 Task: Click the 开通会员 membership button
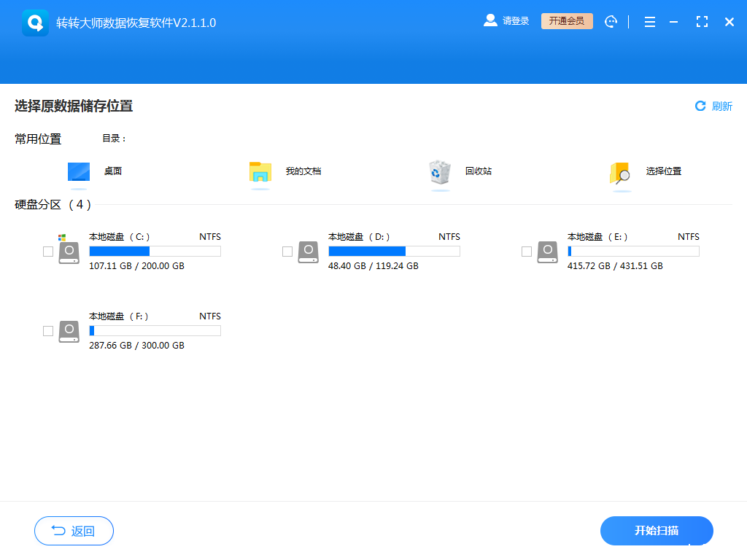click(x=567, y=21)
